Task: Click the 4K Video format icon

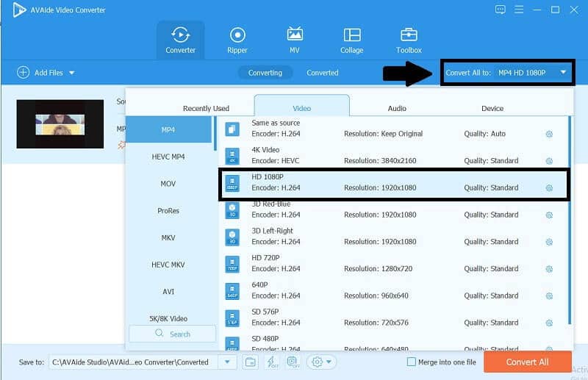Action: point(232,157)
